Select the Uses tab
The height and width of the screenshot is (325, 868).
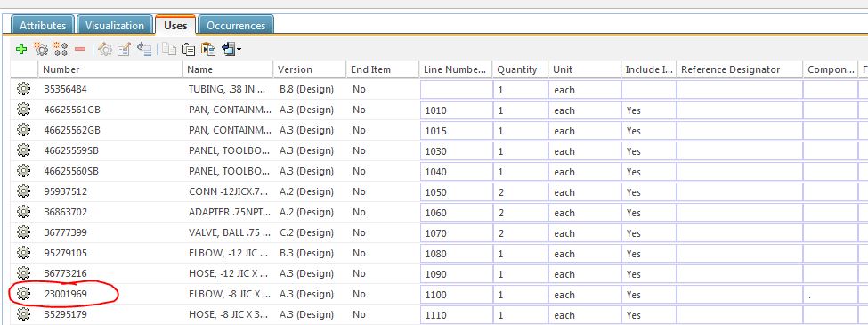pyautogui.click(x=175, y=26)
